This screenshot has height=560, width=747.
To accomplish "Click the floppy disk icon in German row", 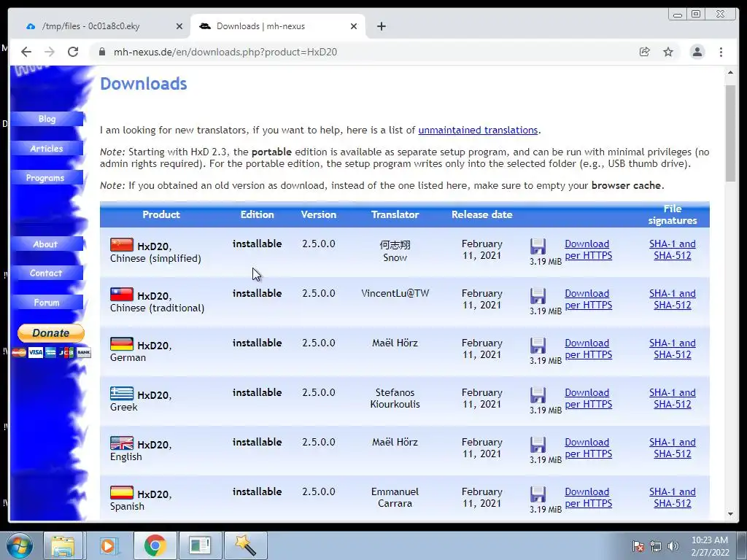I will pos(538,346).
